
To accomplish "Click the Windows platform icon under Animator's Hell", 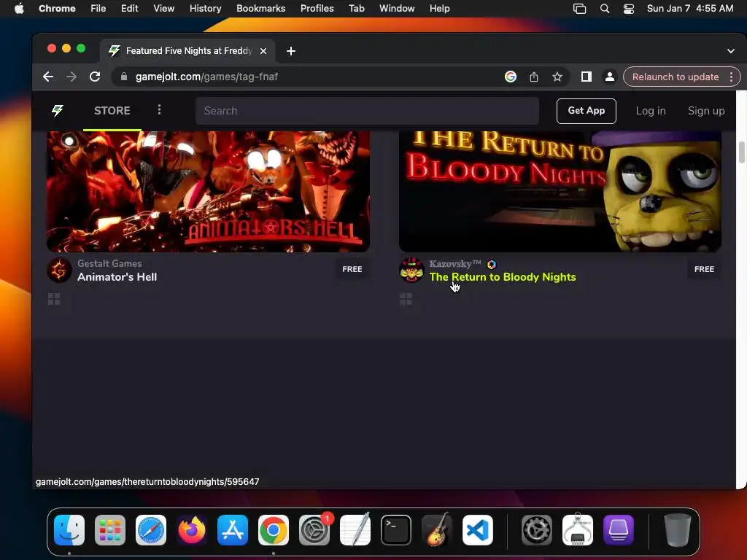I will (54, 299).
